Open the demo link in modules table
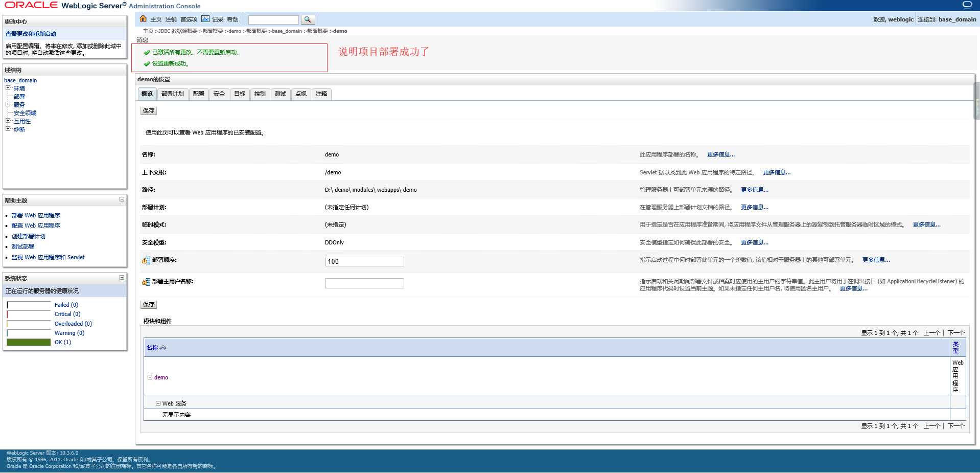Image resolution: width=980 pixels, height=473 pixels. tap(161, 377)
